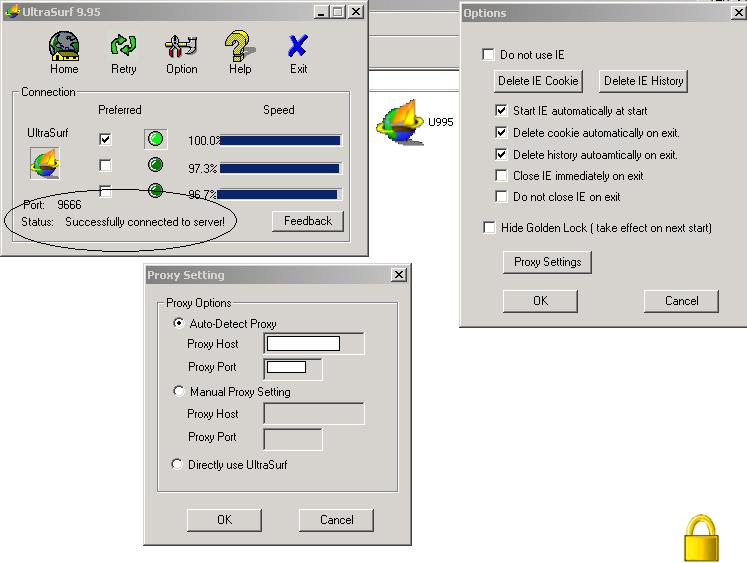This screenshot has height=563, width=747.
Task: Click the U995 sailboat desktop icon
Action: tap(400, 122)
